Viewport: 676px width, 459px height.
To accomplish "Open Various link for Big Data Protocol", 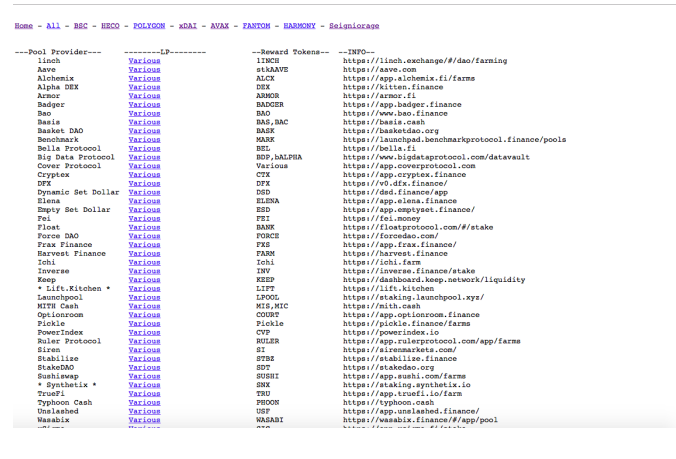I will 144,157.
